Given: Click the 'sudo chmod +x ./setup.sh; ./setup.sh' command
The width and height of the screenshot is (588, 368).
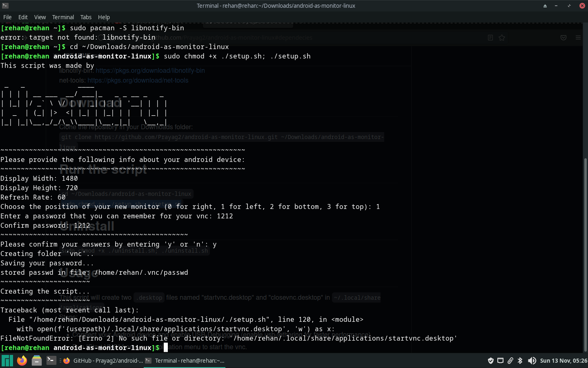Looking at the screenshot, I should 237,56.
